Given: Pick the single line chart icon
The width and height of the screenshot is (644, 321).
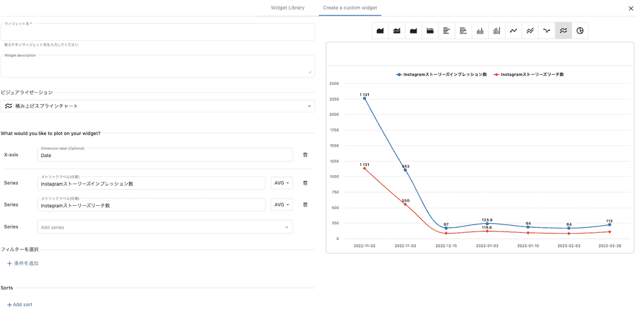Looking at the screenshot, I should pyautogui.click(x=513, y=31).
